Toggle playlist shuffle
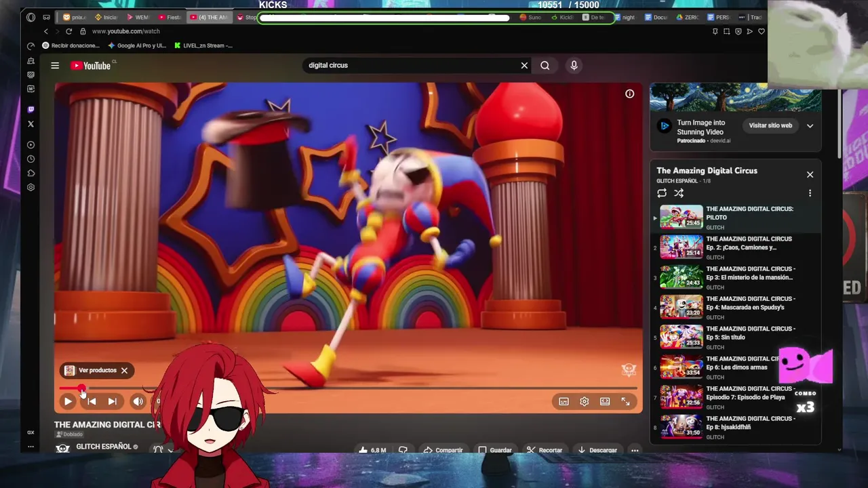This screenshot has height=488, width=868. [x=679, y=193]
